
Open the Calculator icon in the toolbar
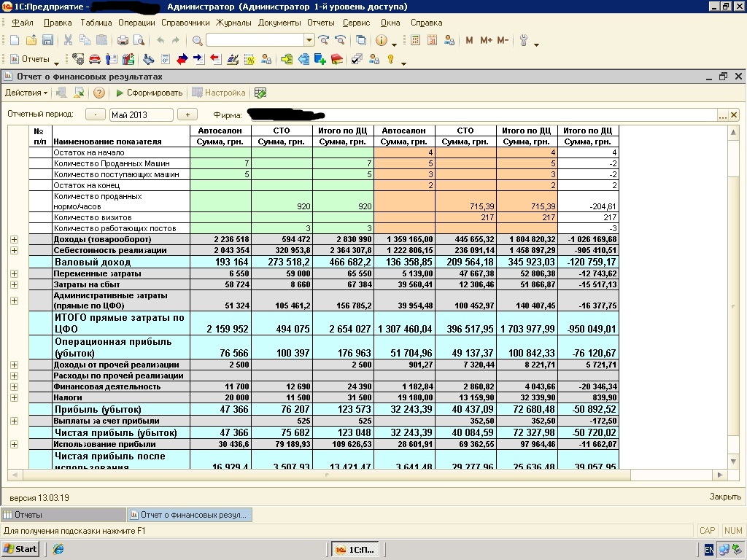click(416, 41)
